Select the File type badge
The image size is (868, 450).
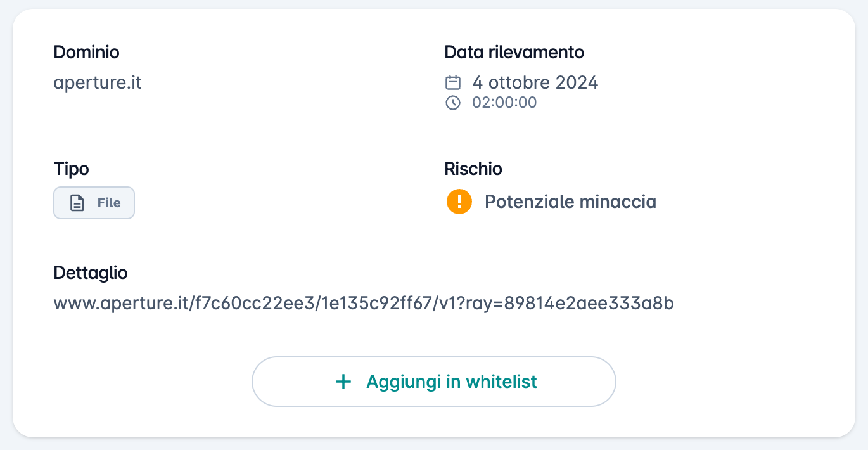94,203
